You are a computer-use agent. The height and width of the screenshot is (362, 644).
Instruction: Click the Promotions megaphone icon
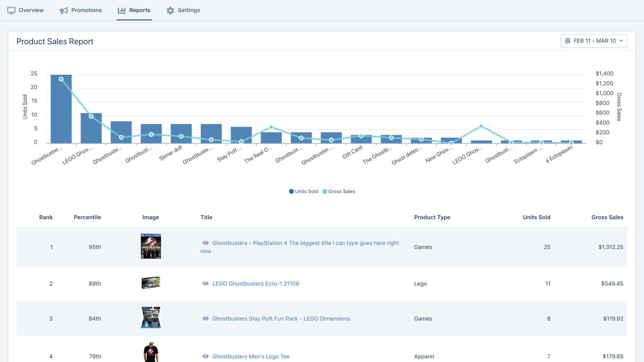pos(64,10)
